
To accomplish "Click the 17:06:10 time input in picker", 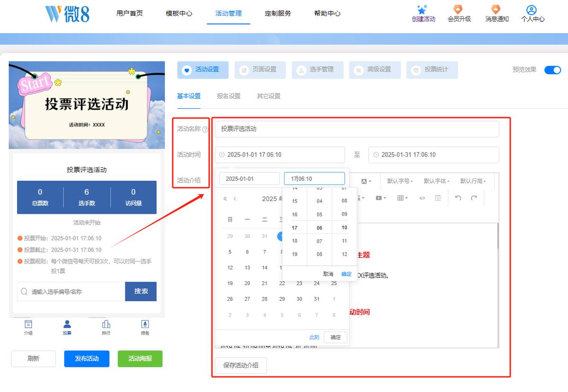I will point(314,179).
